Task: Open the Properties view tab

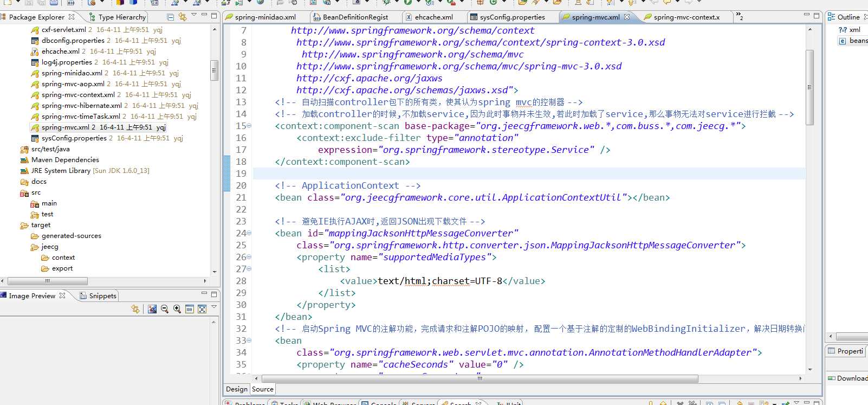Action: tap(846, 351)
